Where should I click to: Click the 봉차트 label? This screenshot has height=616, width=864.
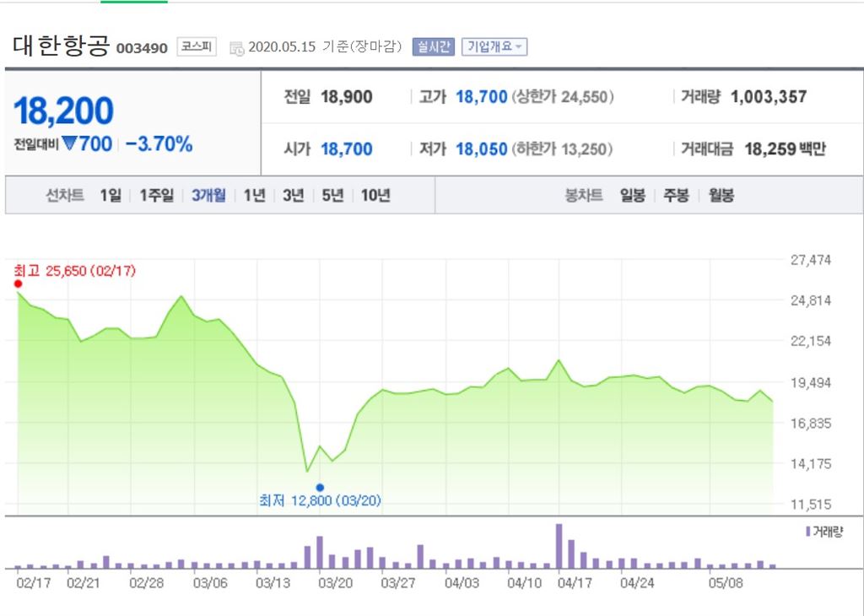(584, 195)
